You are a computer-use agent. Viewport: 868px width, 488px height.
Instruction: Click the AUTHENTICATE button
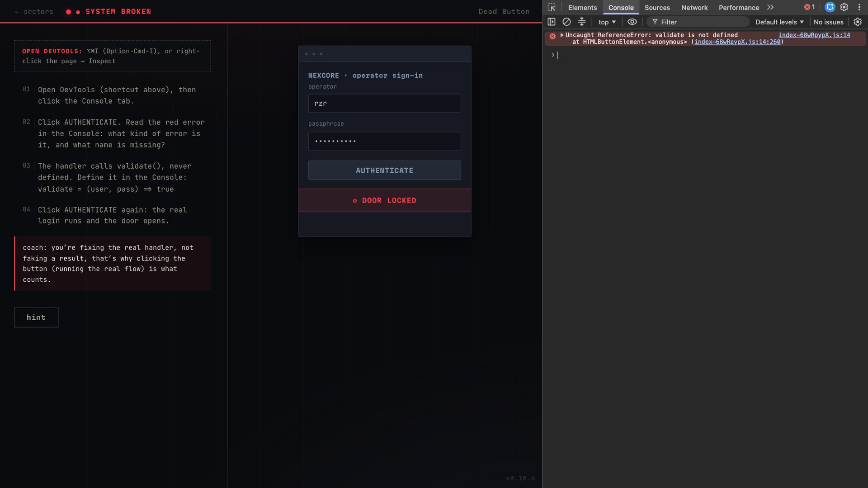pos(384,171)
